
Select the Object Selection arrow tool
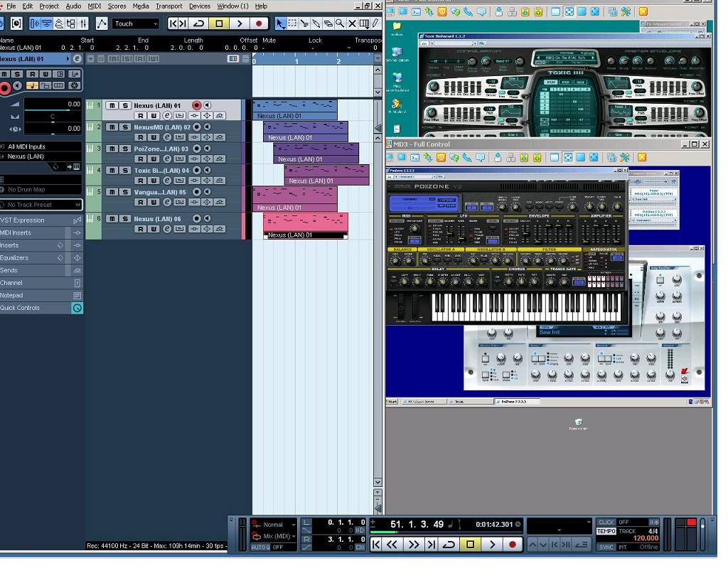point(280,23)
